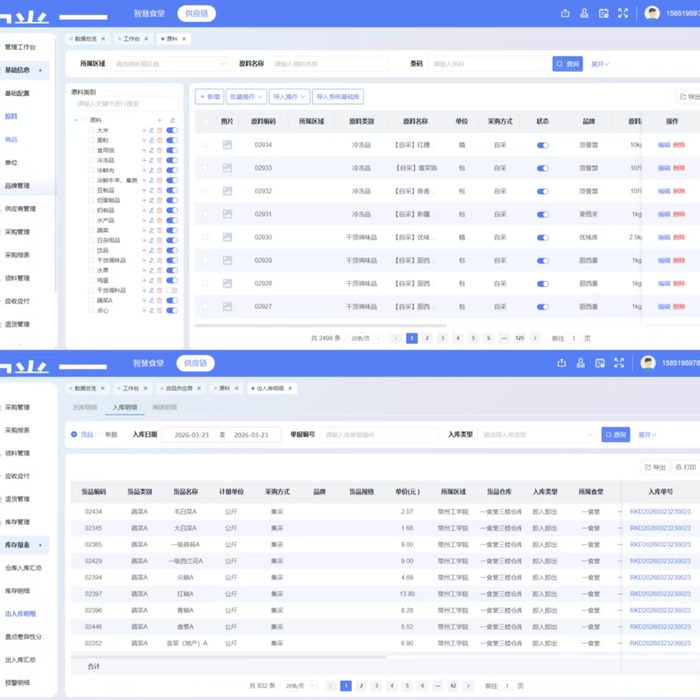The height and width of the screenshot is (700, 700).
Task: Expand the 入库类型 select box
Action: [x=536, y=435]
